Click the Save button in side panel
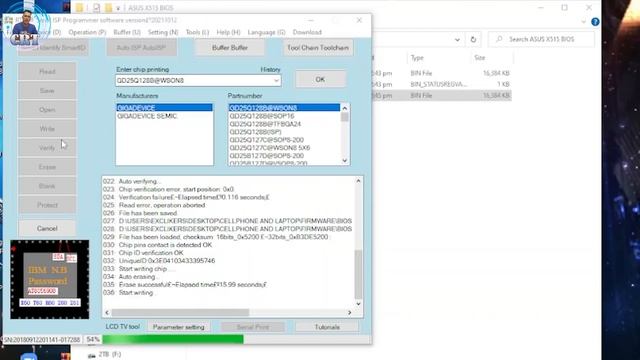This screenshot has height=360, width=640. tap(47, 91)
